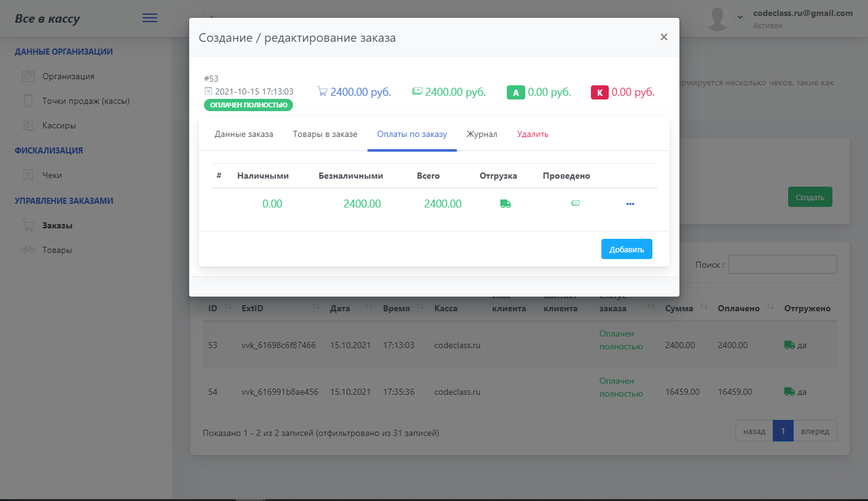
Task: Open the three-dots payment row menu
Action: click(x=630, y=204)
